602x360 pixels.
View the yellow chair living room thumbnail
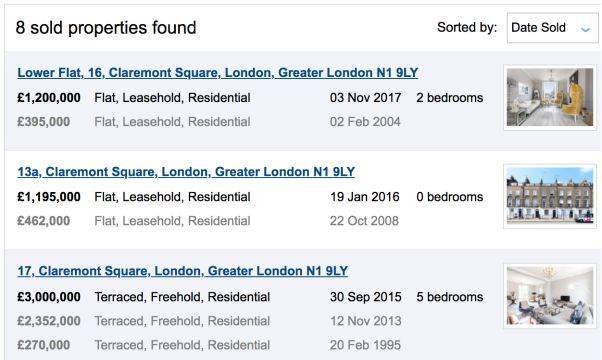click(550, 97)
